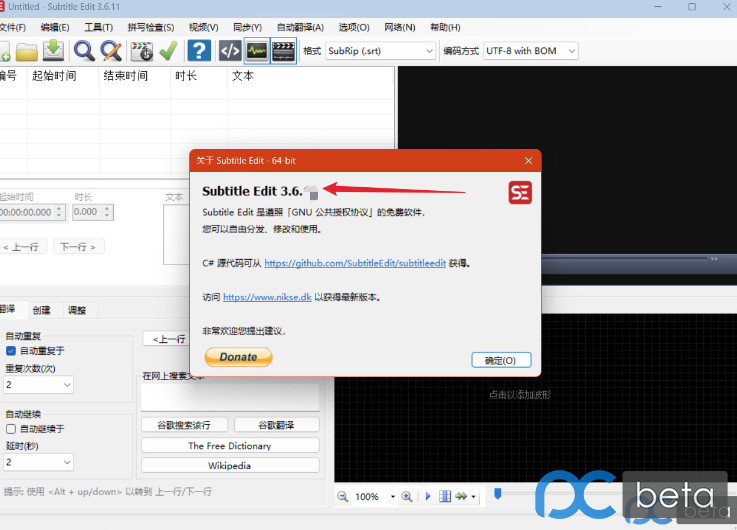Open dropdown arrow next to green double-arrow
Image resolution: width=737 pixels, height=530 pixels.
473,497
